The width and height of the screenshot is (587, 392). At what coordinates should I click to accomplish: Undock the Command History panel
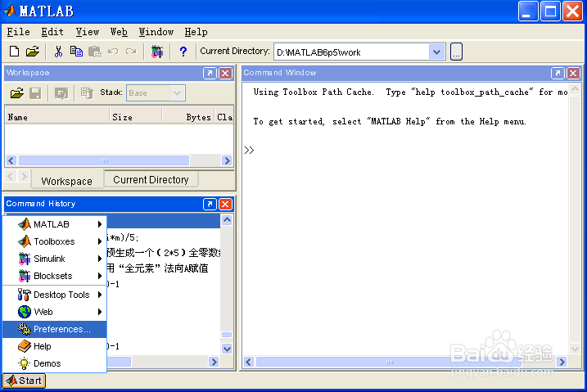pos(210,204)
